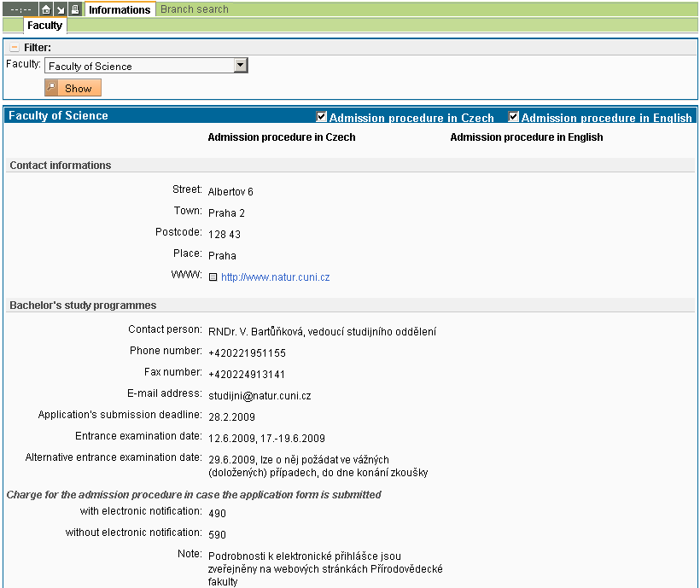Click the note text Podrobnosti k elektronické přihlášce

(x=325, y=569)
